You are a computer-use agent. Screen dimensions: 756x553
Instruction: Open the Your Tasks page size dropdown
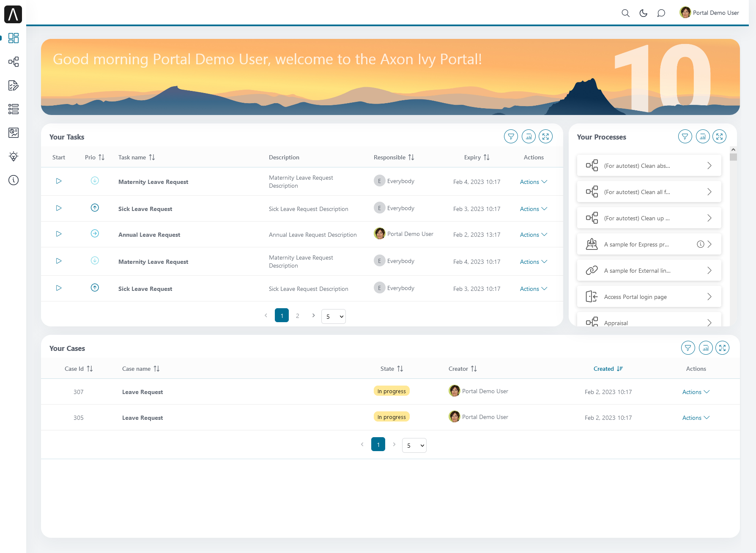point(333,316)
